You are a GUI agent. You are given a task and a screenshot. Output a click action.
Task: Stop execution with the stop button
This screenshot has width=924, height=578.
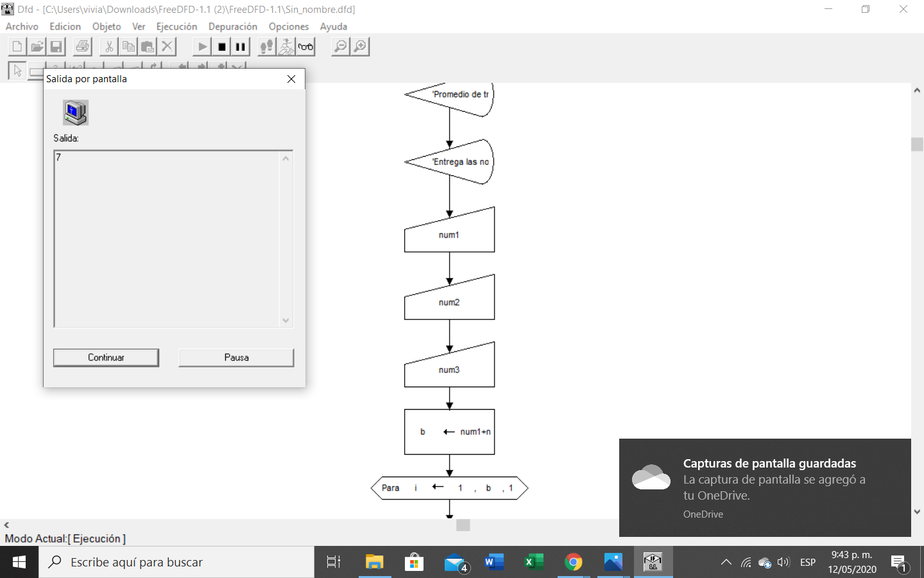point(221,46)
